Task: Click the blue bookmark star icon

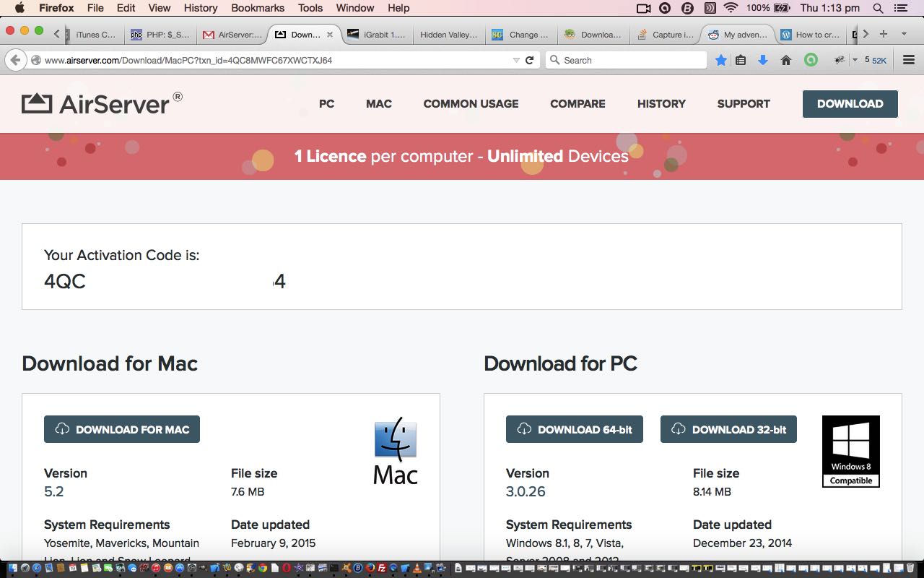Action: 720,60
